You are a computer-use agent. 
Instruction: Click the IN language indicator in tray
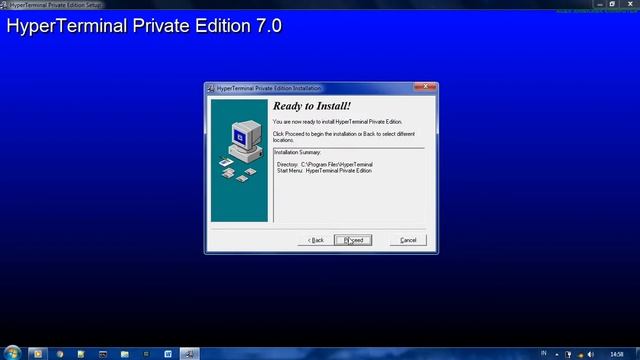point(544,353)
